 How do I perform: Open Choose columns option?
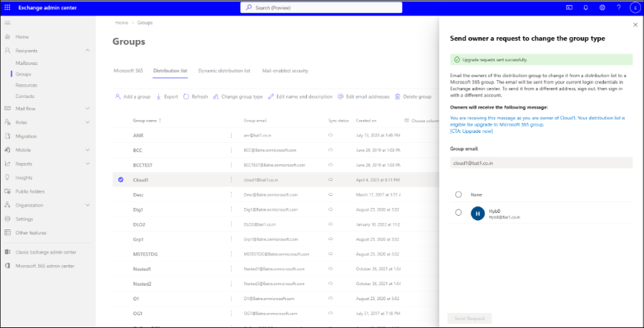421,121
